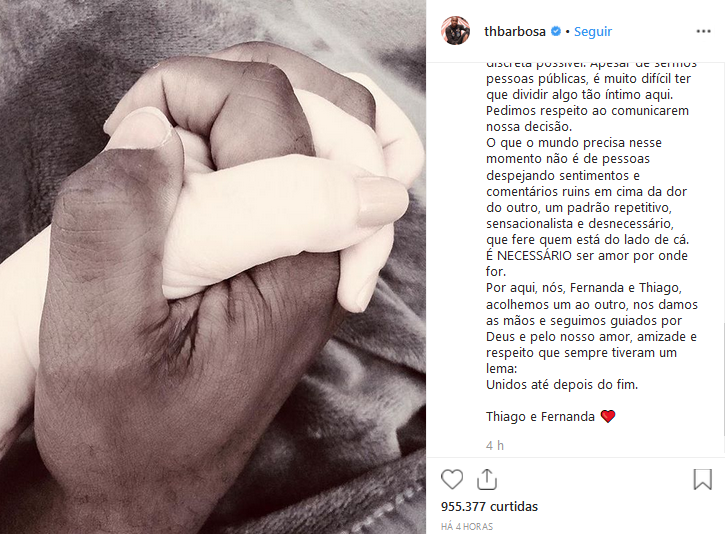The width and height of the screenshot is (725, 534).
Task: Click the blue verified badge beside thbarbosa
Action: (556, 31)
